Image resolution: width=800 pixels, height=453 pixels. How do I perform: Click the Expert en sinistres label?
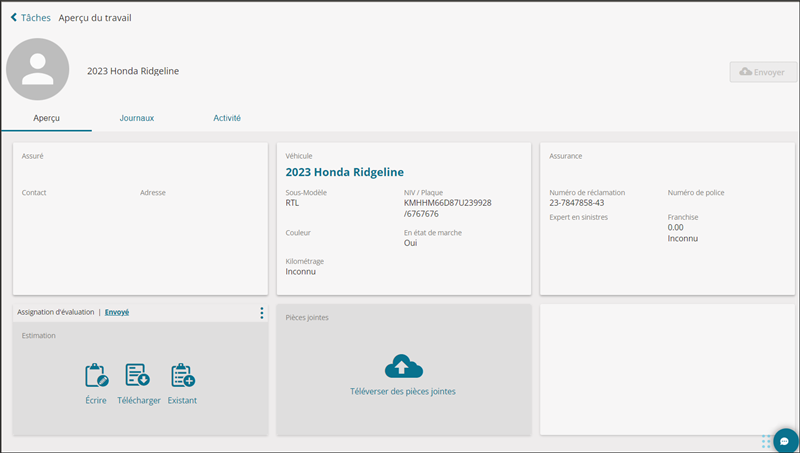(579, 217)
